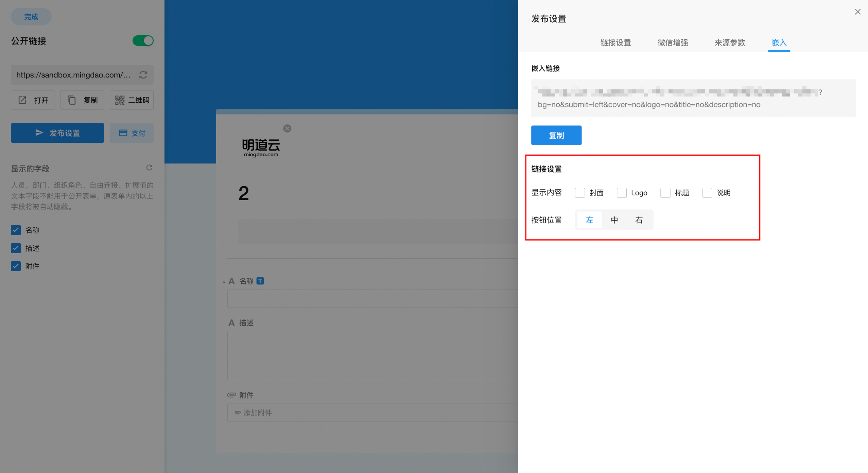Switch to the 来源参数 tab

click(x=730, y=42)
